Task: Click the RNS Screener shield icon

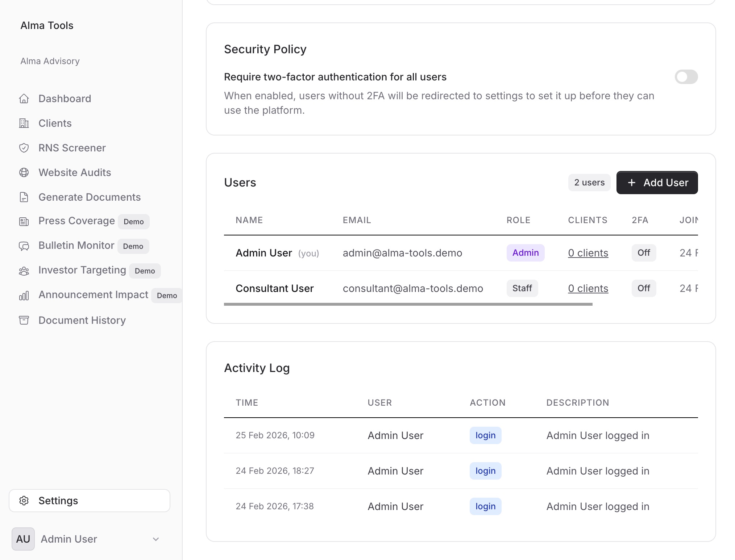Action: [x=24, y=148]
